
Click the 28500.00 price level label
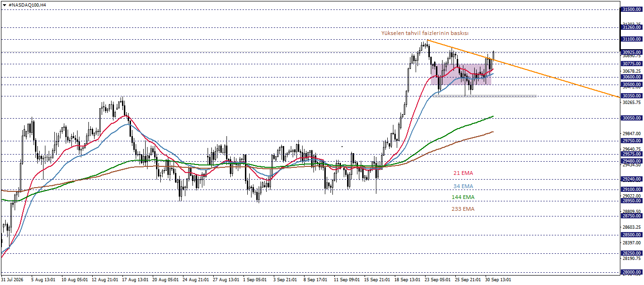(632, 234)
